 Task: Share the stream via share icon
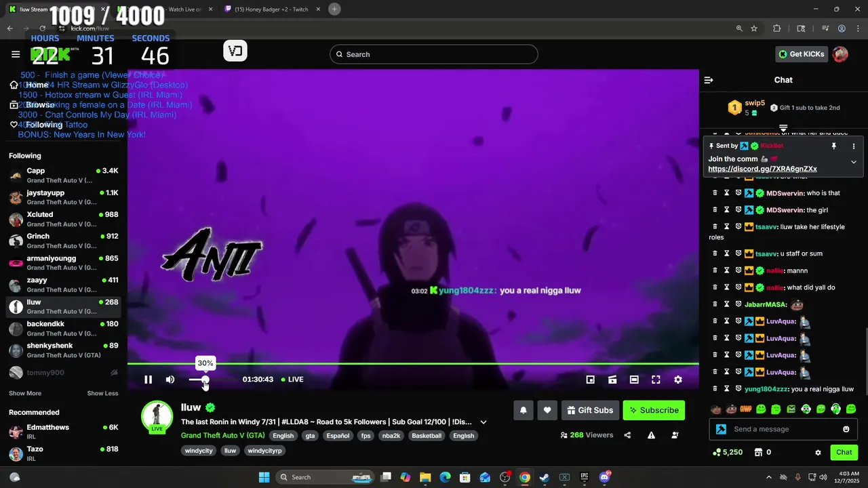click(627, 435)
